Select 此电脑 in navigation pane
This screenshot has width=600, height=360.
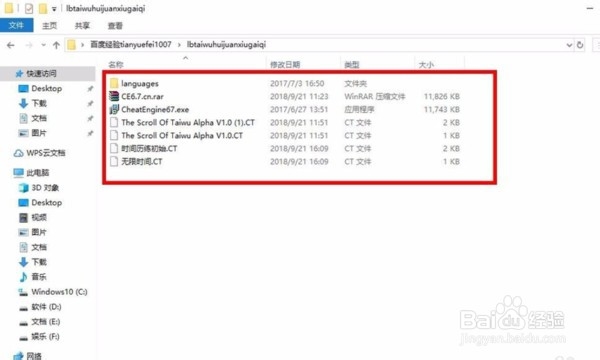(x=38, y=173)
